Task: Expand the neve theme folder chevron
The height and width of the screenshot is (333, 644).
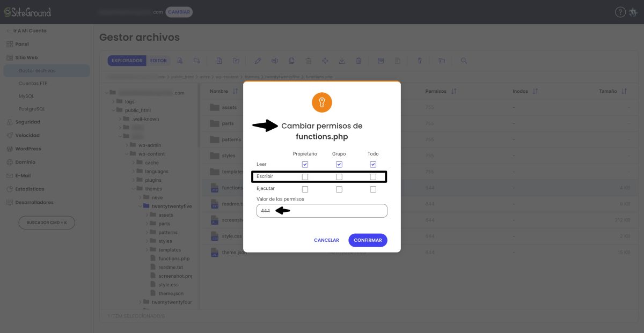Action: [140, 197]
